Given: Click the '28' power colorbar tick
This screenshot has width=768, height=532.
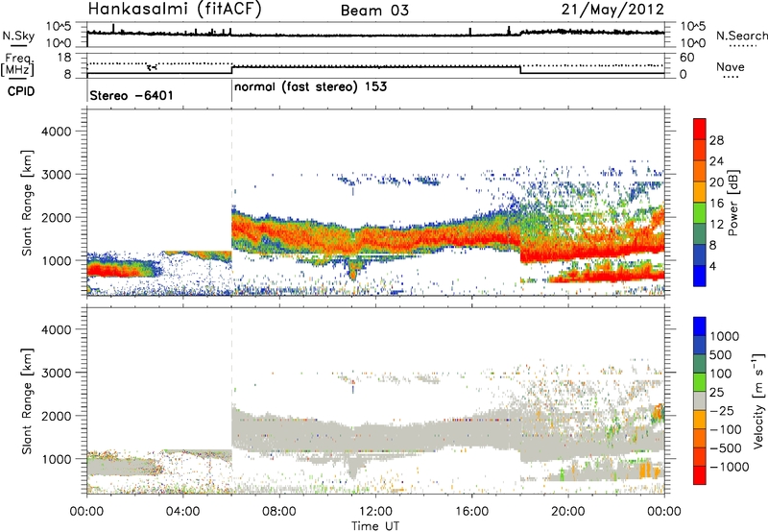Looking at the screenshot, I should click(x=716, y=140).
